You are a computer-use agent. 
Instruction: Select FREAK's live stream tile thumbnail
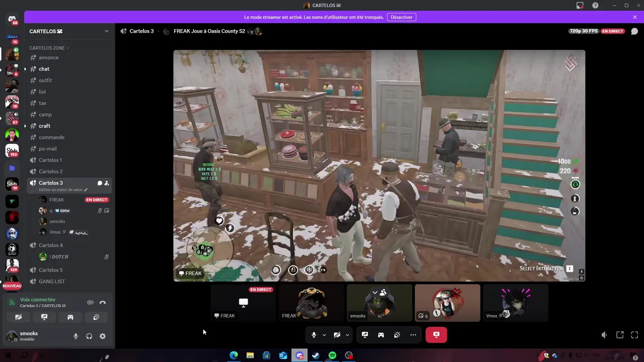(244, 303)
